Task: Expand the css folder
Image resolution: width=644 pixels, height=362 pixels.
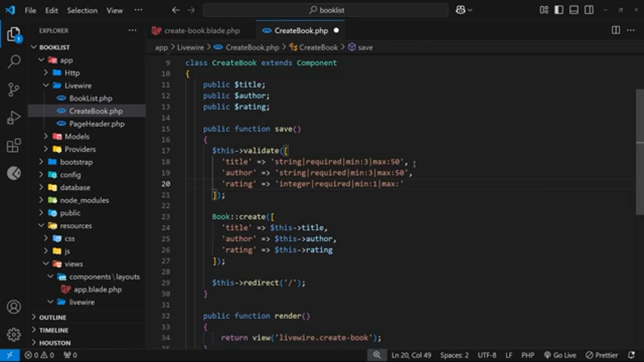Action: pos(69,238)
